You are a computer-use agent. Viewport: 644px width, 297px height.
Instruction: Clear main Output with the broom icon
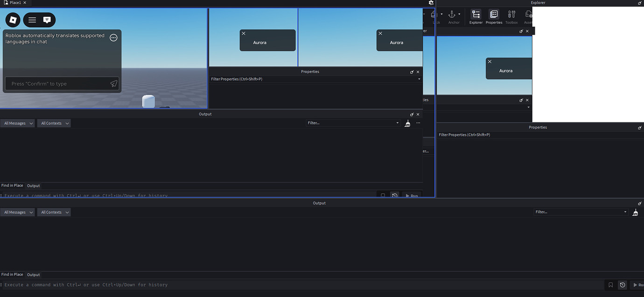click(x=635, y=212)
